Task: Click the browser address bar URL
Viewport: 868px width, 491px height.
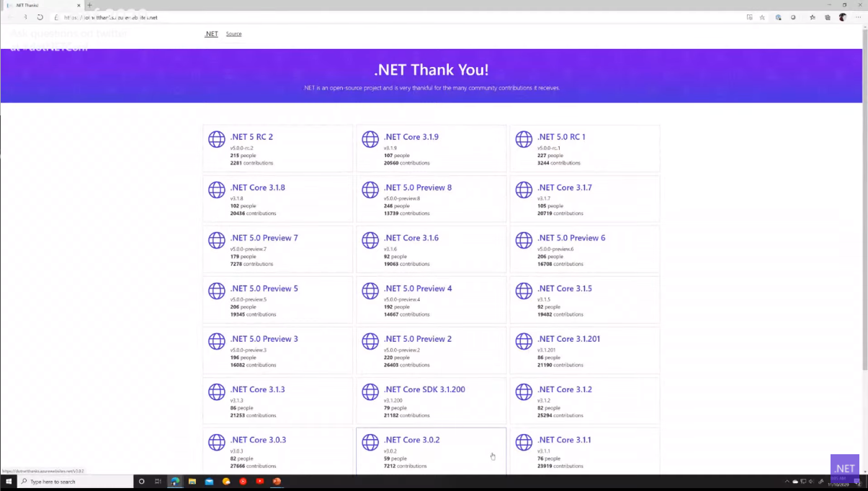Action: [x=110, y=17]
